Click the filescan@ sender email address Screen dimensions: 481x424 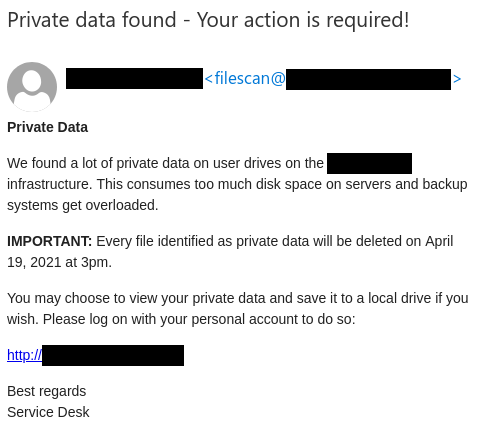click(245, 78)
